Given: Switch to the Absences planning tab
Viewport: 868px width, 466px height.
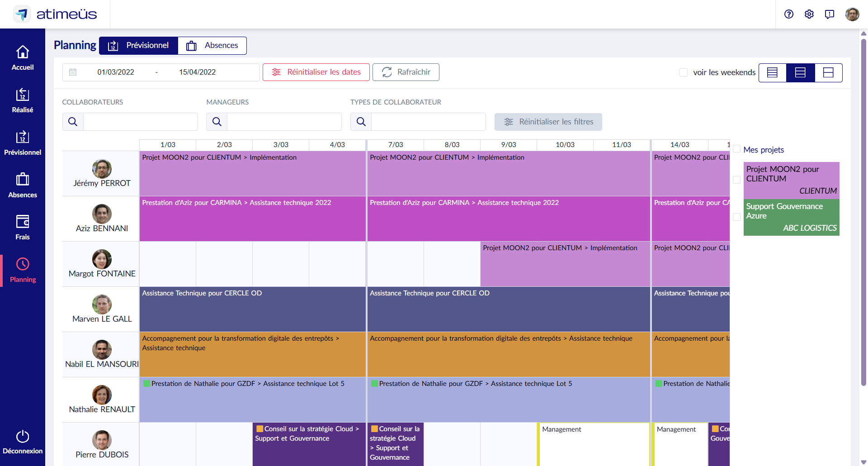Looking at the screenshot, I should tap(212, 45).
